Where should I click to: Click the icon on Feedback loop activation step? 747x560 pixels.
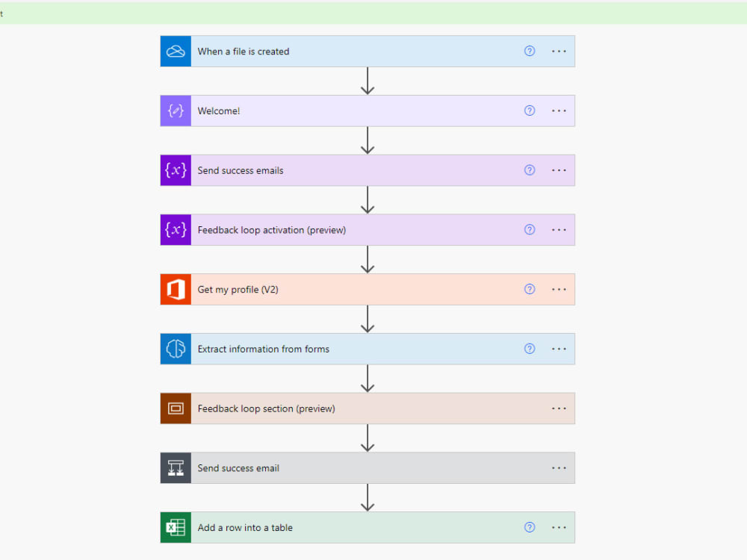pos(175,230)
